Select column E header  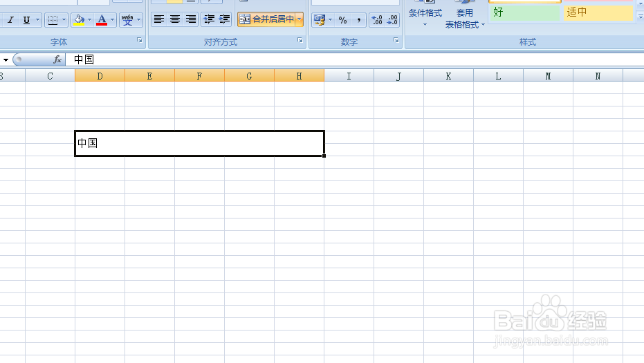(x=149, y=76)
